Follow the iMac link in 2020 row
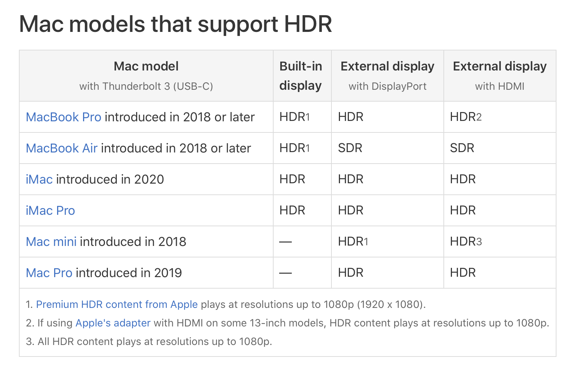The height and width of the screenshot is (368, 588). [39, 180]
